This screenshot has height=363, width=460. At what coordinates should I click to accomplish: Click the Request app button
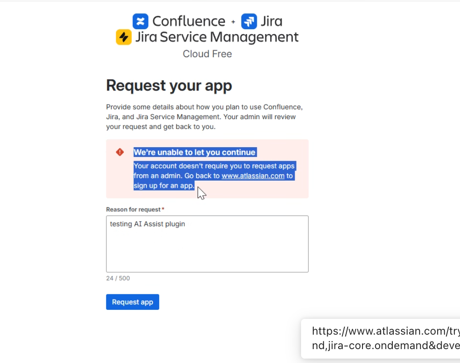pos(132,302)
